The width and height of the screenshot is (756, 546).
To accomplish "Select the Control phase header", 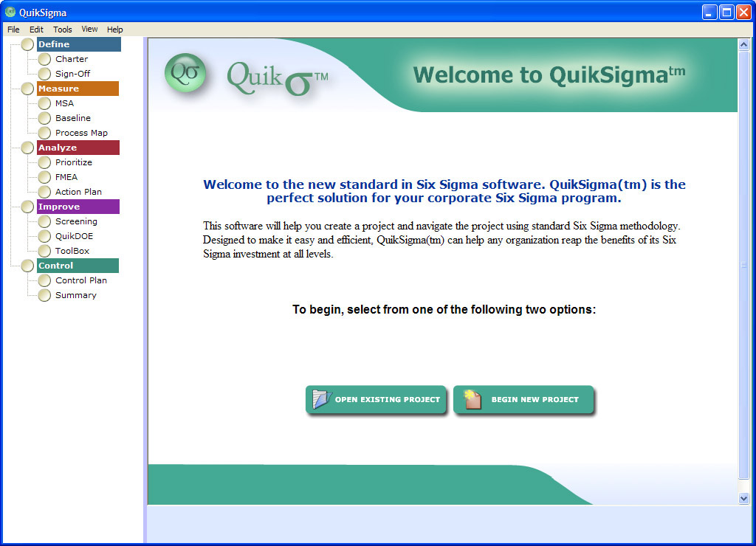I will coord(78,266).
